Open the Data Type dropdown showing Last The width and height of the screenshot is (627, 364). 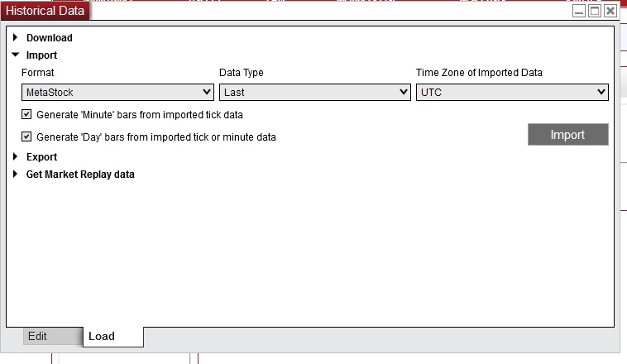[314, 93]
